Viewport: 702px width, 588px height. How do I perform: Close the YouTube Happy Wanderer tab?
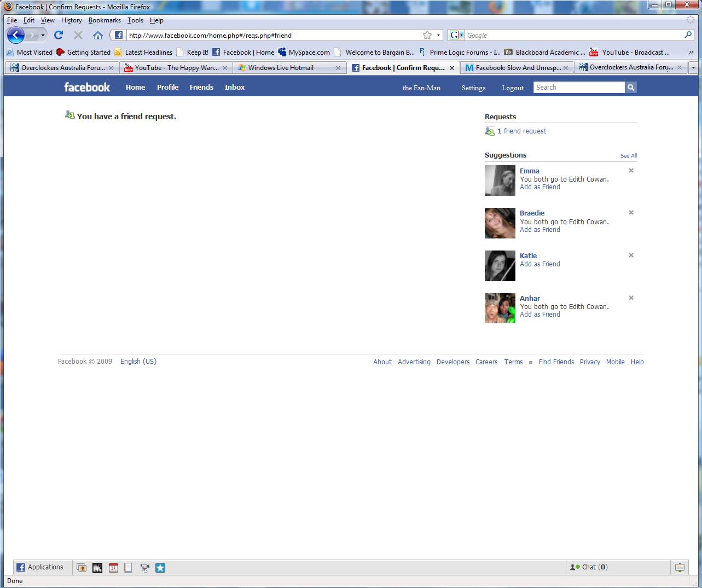225,68
